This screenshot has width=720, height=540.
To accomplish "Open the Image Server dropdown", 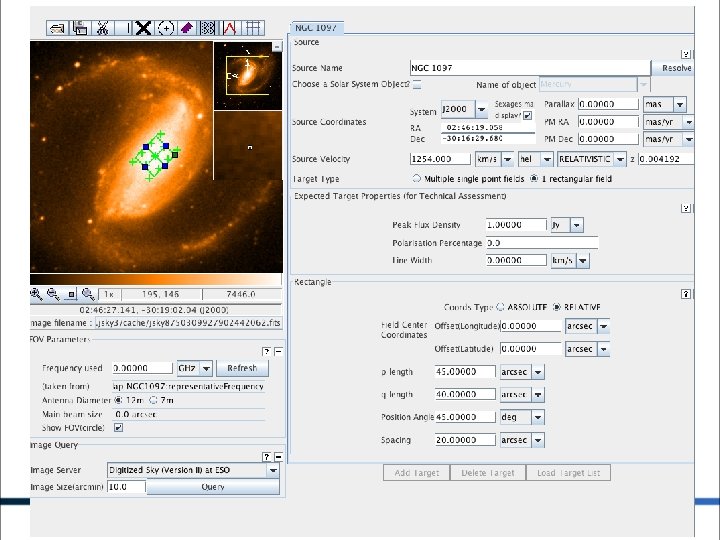I will tap(273, 470).
